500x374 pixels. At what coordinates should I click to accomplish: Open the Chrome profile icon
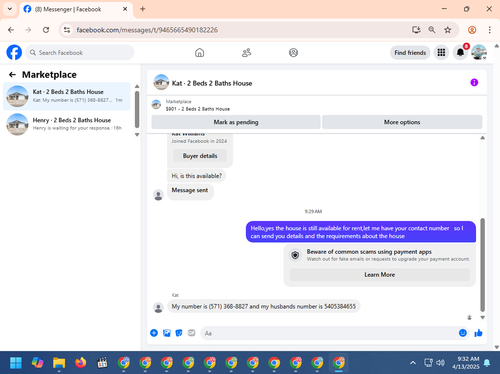(x=472, y=30)
